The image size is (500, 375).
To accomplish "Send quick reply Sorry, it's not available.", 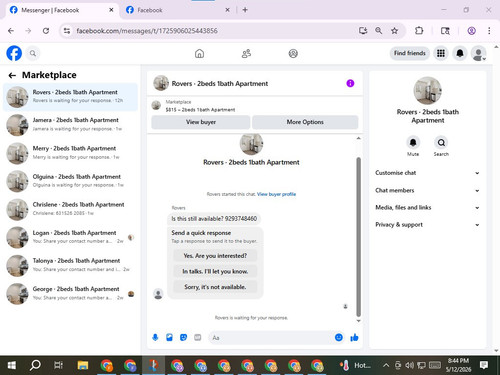I will coord(215,287).
